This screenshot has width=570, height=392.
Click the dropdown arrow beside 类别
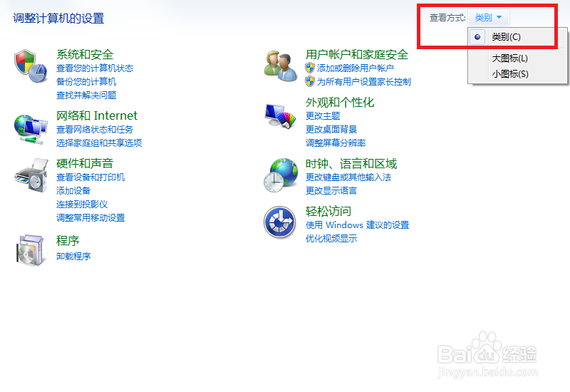499,17
